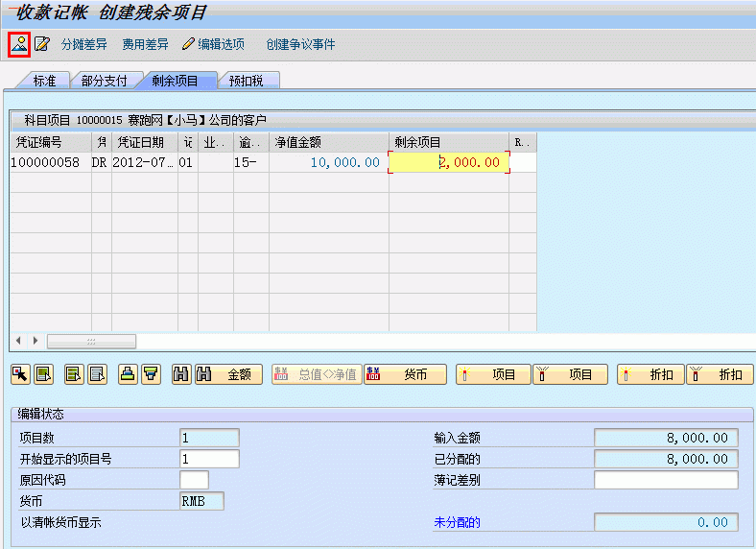Click the 15- days overdue cell
Image resolution: width=756 pixels, height=549 pixels.
pos(251,162)
